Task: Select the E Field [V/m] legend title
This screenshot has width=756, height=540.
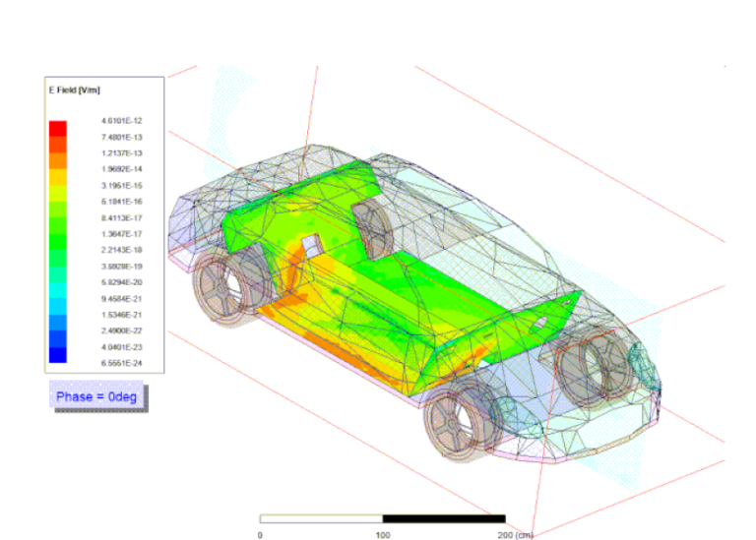Action: coord(76,90)
